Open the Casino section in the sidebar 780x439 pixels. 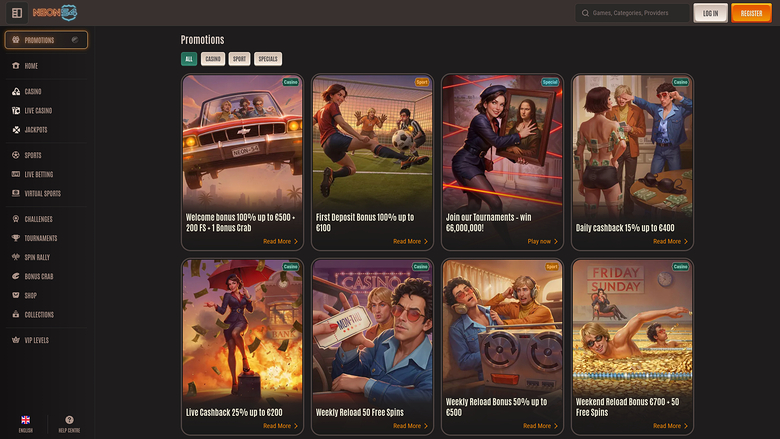click(x=32, y=91)
